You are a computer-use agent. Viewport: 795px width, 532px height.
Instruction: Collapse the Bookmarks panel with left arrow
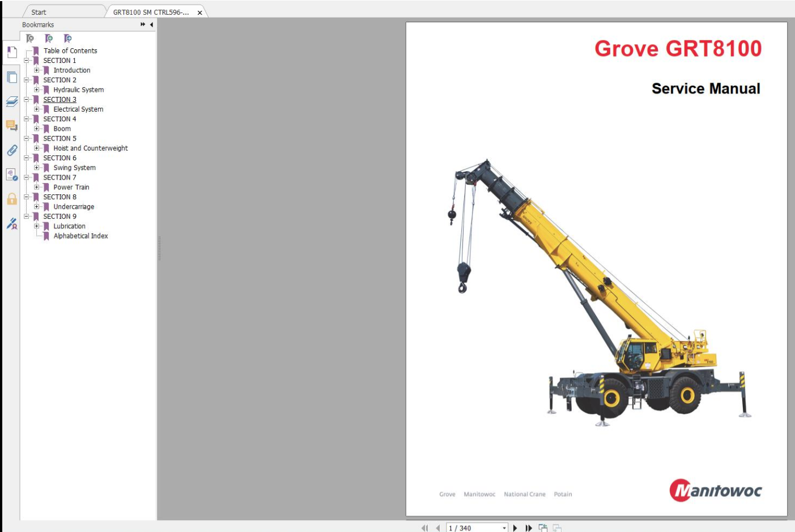point(151,25)
